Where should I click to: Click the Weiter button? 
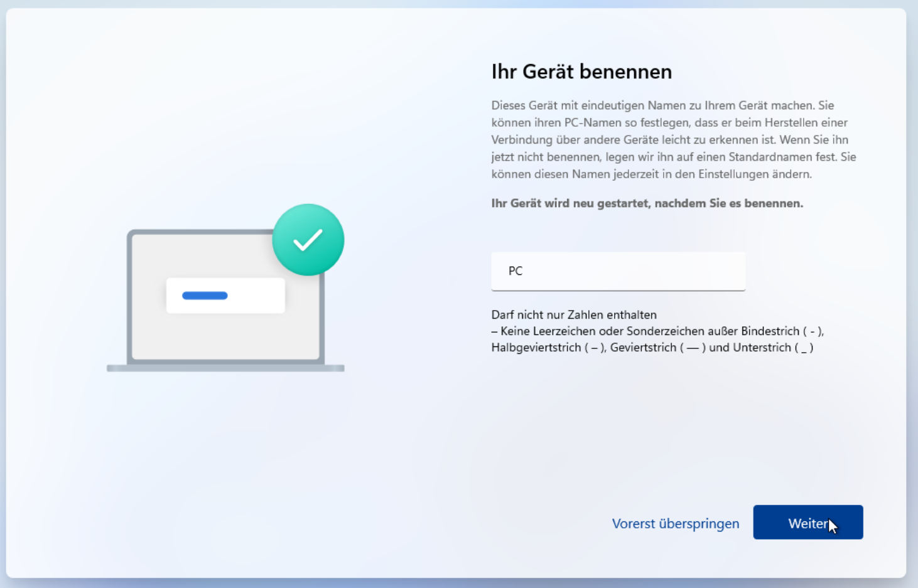coord(808,522)
